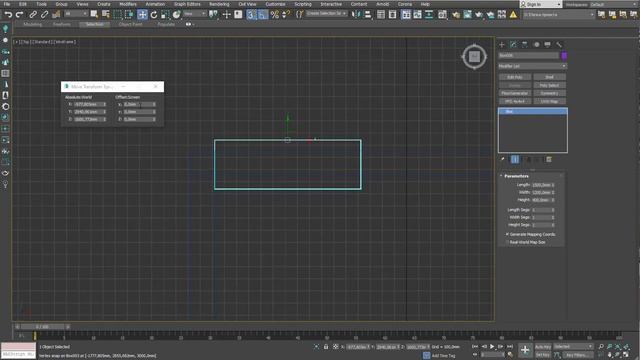
Task: Activate the Select and Rotate tool
Action: click(153, 15)
